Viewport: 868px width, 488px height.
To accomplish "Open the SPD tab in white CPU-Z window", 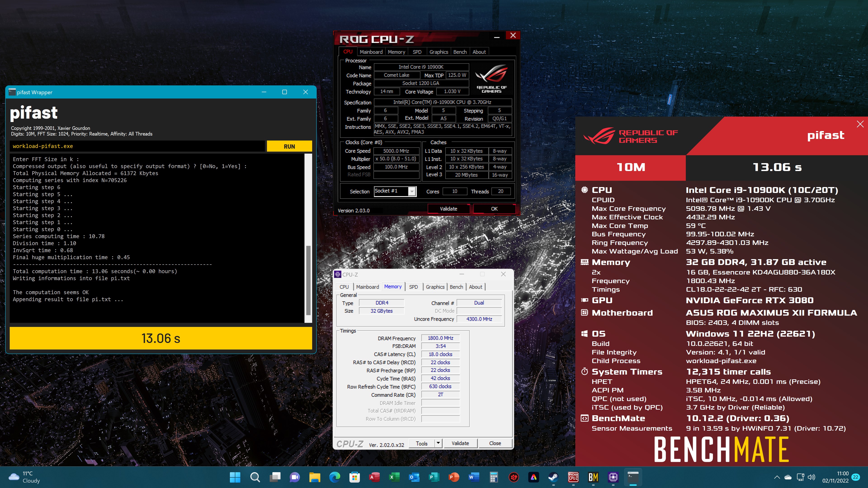I will (x=413, y=287).
